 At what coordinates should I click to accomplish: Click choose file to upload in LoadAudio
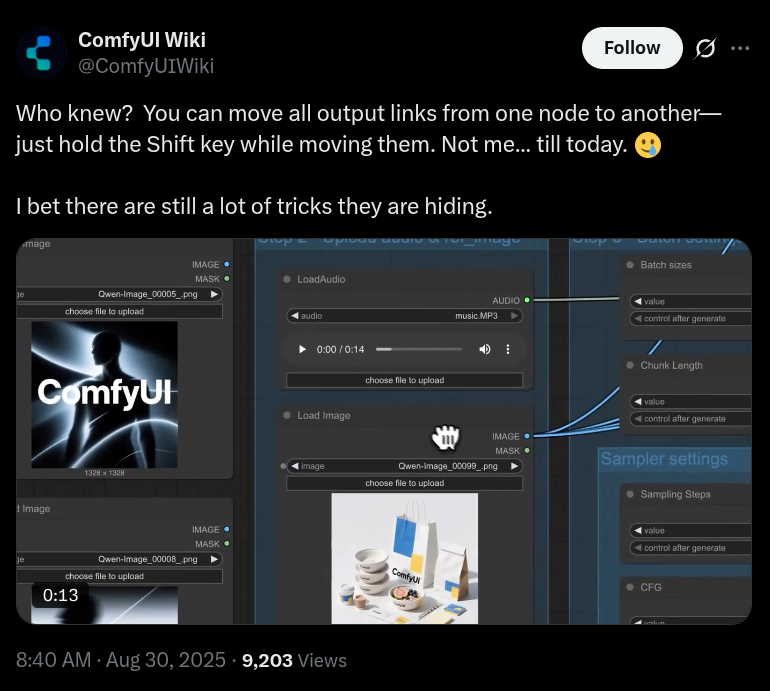point(404,380)
